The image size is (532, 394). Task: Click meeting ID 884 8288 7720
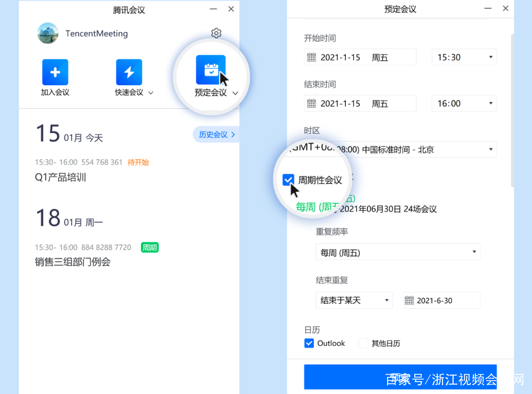(106, 247)
